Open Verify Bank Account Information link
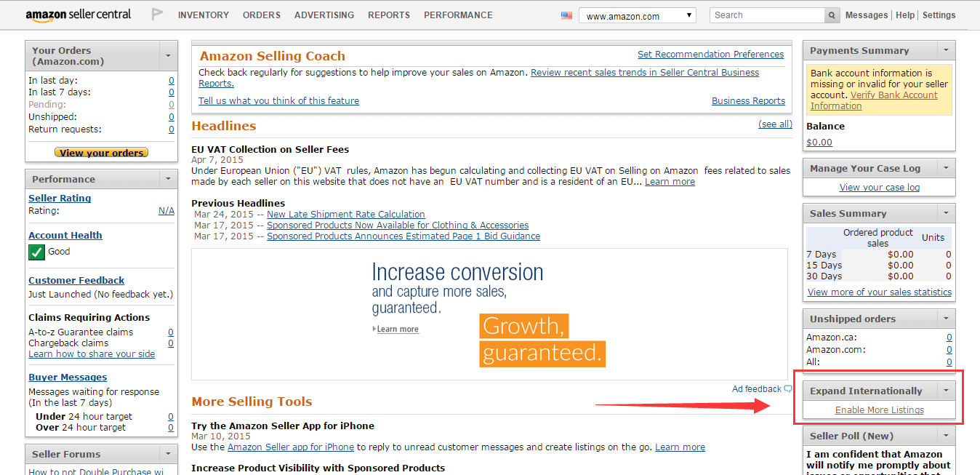Screen dimensions: 980x475 click(893, 95)
